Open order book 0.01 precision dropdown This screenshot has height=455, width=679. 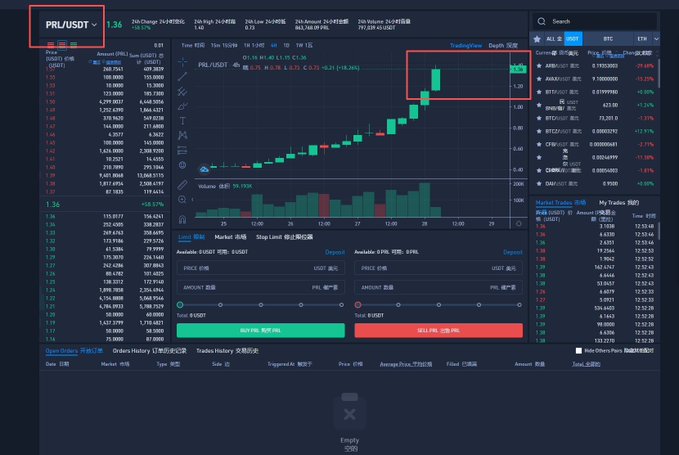pos(158,45)
